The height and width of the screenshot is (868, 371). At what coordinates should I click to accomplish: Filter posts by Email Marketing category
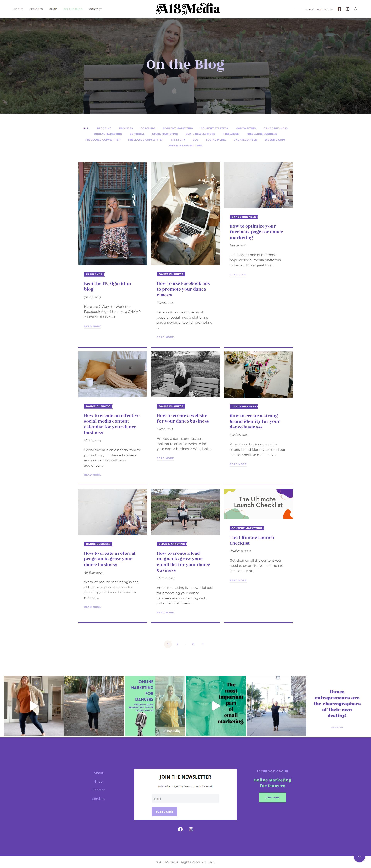click(165, 134)
